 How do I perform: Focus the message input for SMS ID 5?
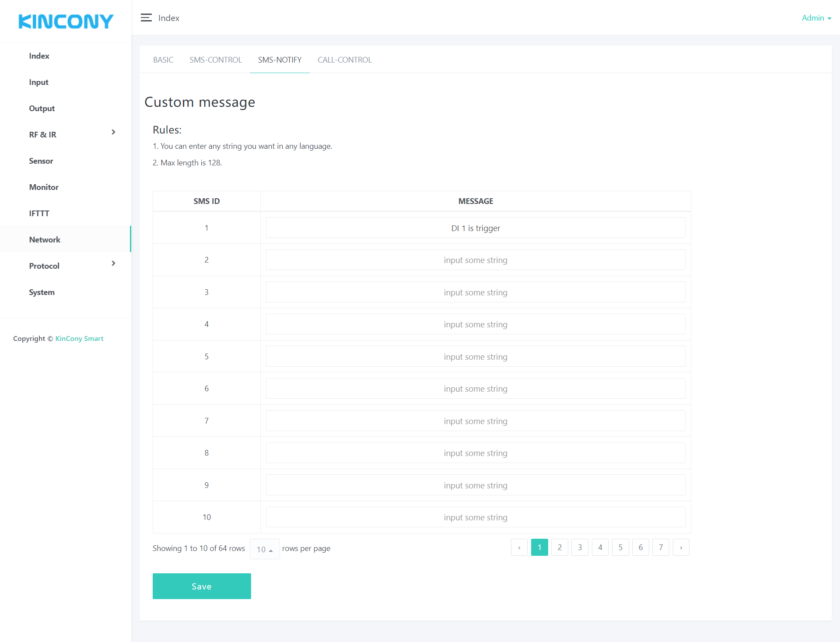click(x=475, y=357)
